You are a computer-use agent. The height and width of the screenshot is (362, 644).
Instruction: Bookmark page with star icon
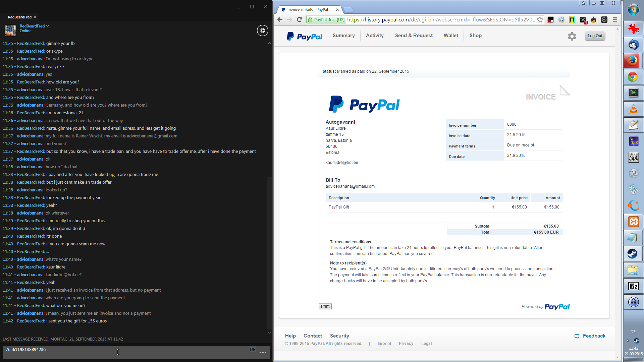[x=540, y=20]
